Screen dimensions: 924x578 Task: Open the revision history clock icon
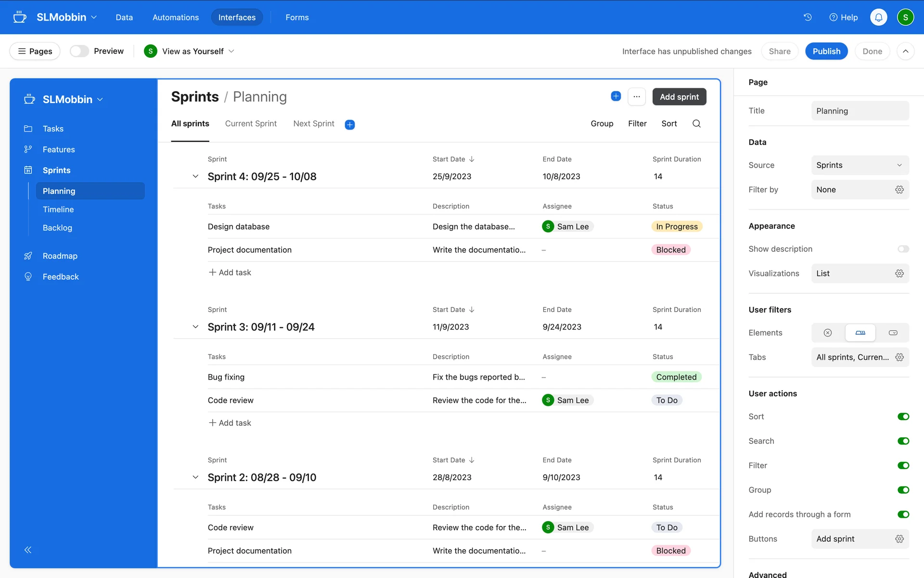[x=808, y=17]
